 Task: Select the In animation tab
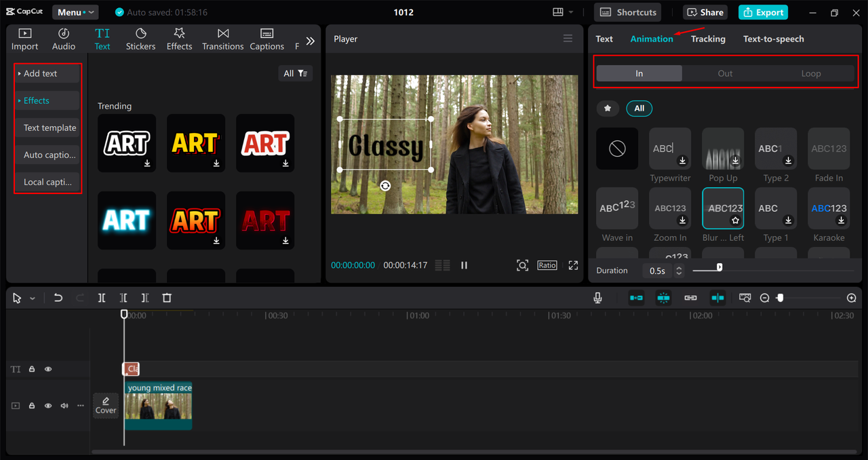pos(639,73)
